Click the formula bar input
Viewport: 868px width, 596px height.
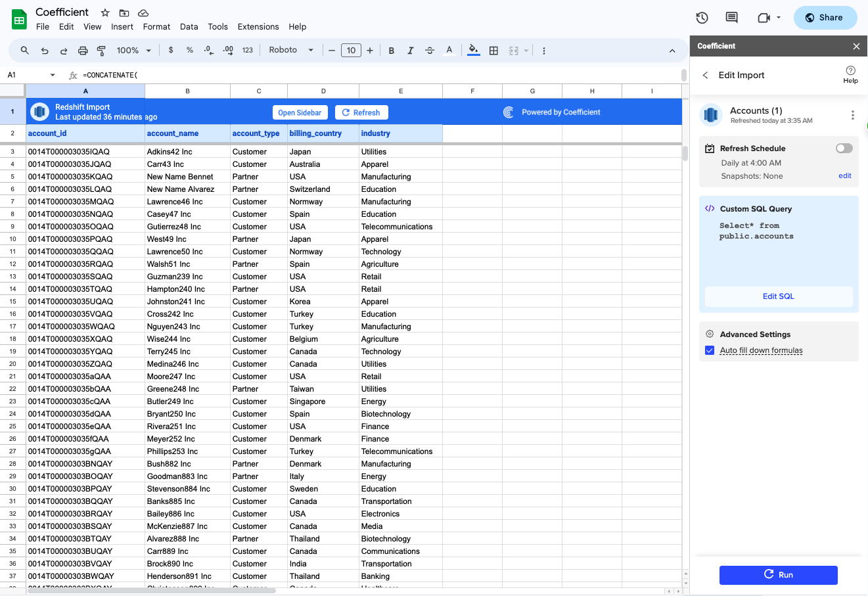tap(381, 75)
